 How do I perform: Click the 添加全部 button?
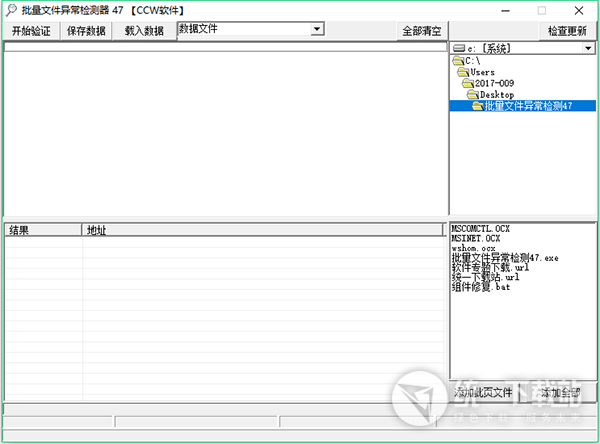560,393
